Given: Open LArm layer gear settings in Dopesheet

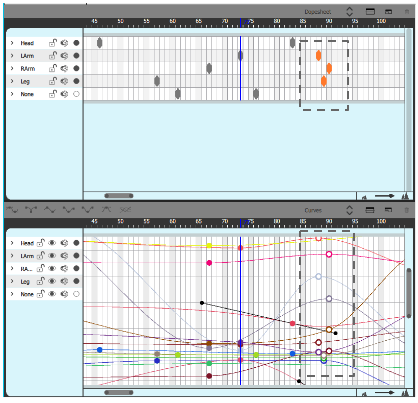Looking at the screenshot, I should point(64,55).
